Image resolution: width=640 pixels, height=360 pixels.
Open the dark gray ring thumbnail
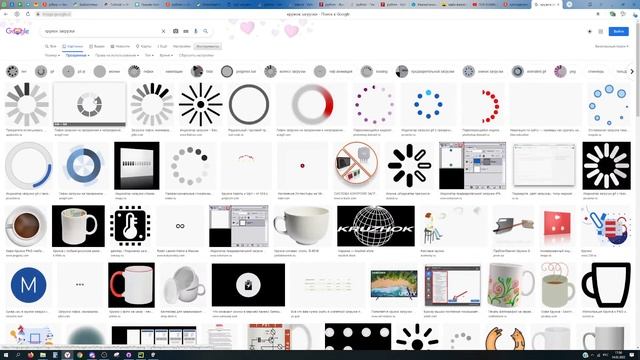click(249, 104)
